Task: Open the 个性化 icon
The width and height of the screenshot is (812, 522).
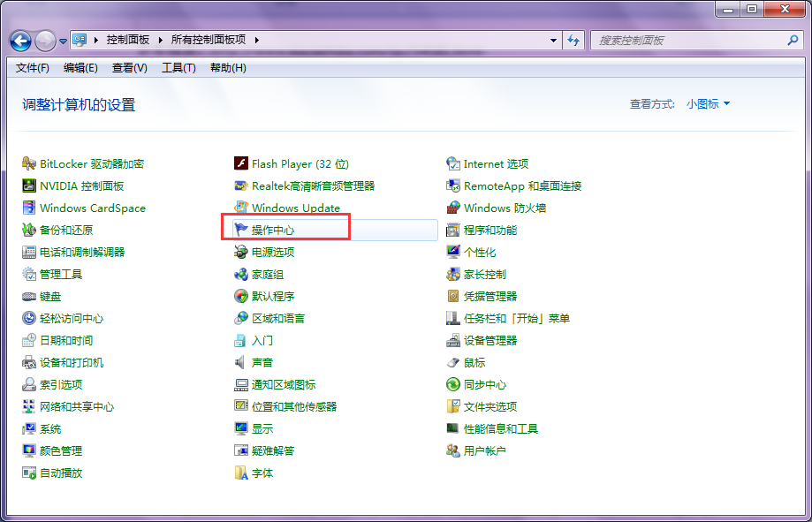Action: [453, 253]
